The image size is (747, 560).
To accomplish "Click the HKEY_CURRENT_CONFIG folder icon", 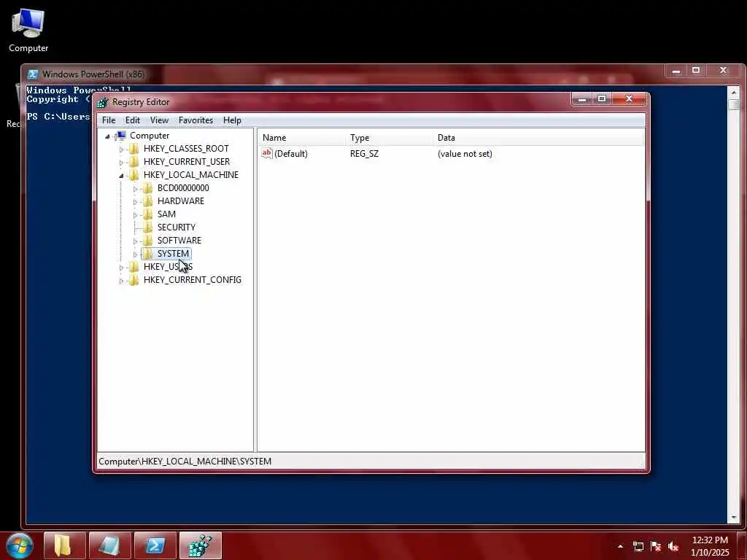I will tap(134, 279).
